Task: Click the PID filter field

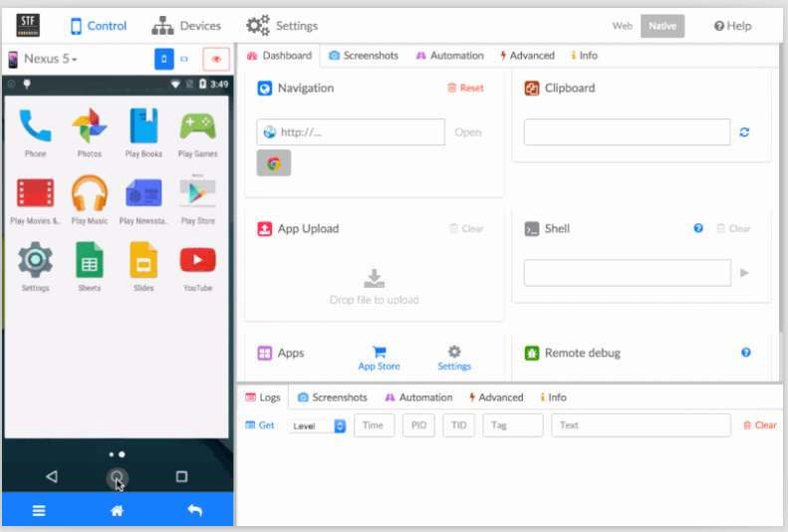Action: coord(418,425)
